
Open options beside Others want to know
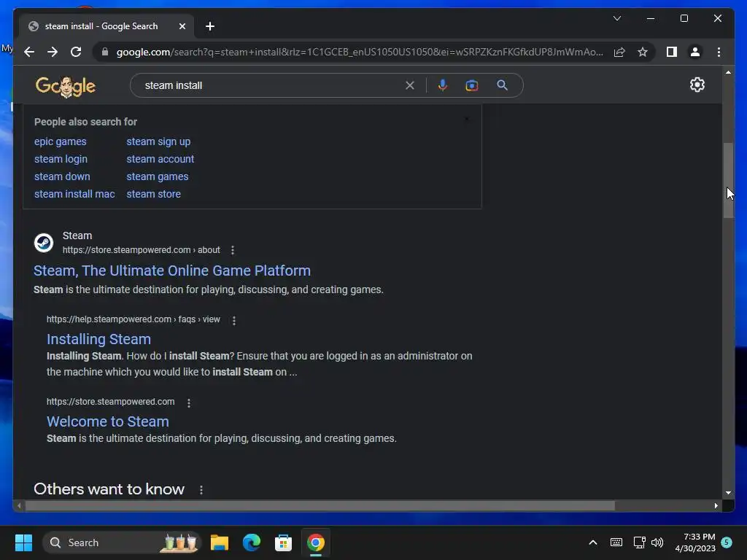pyautogui.click(x=201, y=489)
